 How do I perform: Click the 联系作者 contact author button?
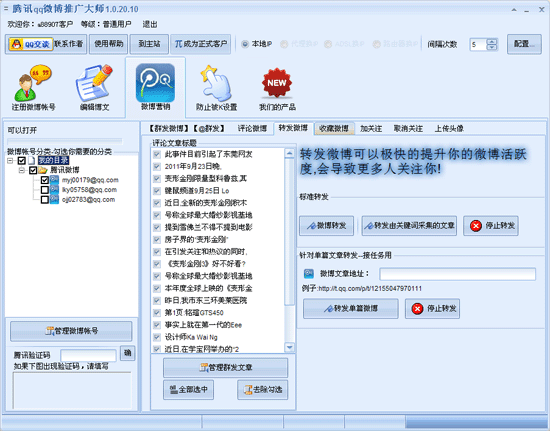[x=69, y=44]
